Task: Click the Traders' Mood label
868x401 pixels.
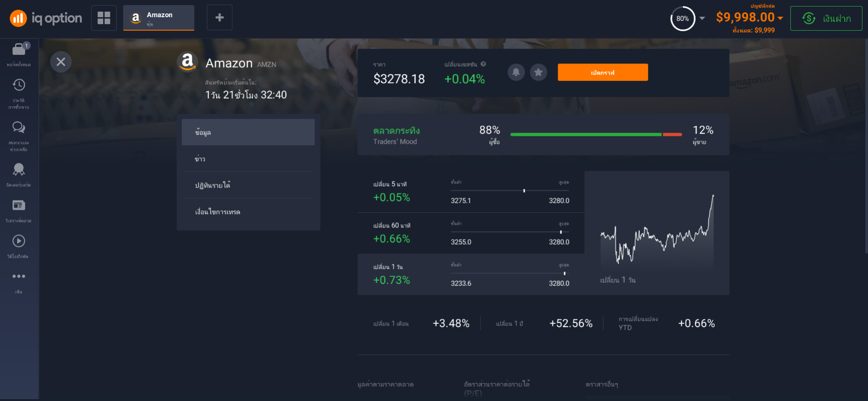Action: [395, 142]
